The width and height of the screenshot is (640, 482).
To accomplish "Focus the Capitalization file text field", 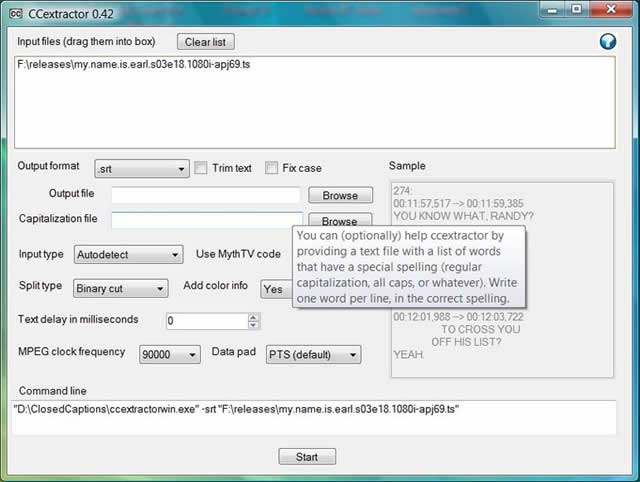I will [x=205, y=220].
